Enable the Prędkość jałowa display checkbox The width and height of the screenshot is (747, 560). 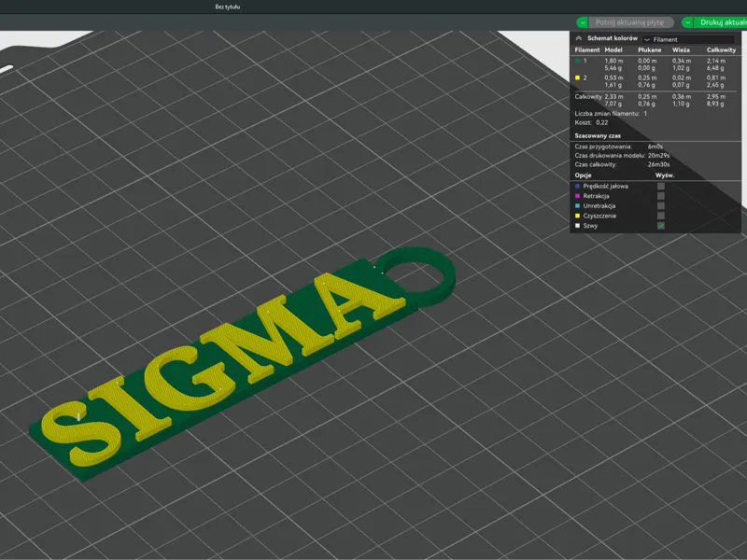coord(661,186)
